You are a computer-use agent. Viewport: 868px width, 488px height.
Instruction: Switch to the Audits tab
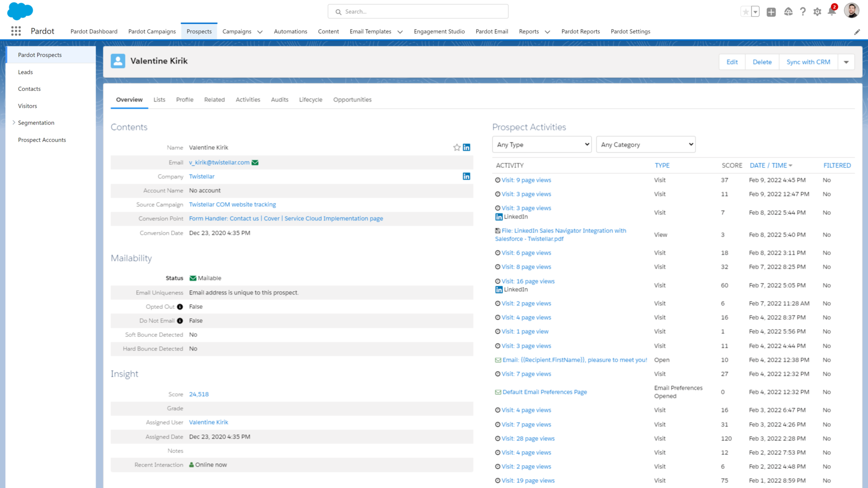[279, 100]
